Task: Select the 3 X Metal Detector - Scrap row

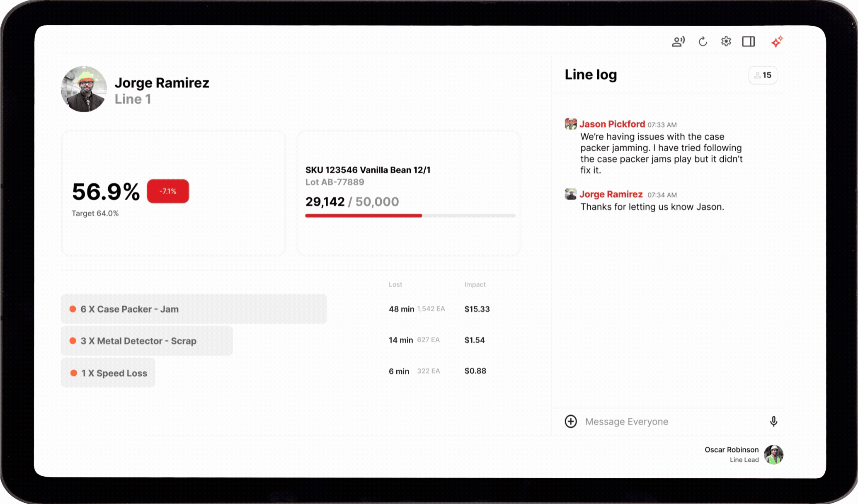Action: point(147,341)
